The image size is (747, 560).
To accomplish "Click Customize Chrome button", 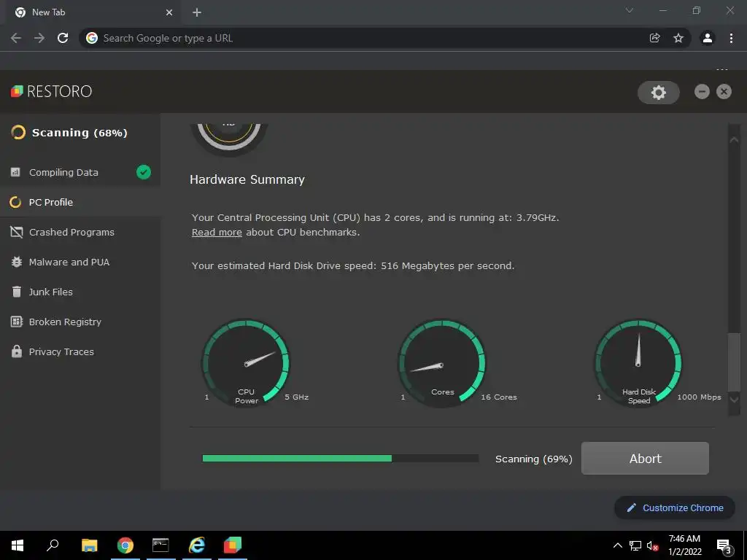I will point(675,507).
